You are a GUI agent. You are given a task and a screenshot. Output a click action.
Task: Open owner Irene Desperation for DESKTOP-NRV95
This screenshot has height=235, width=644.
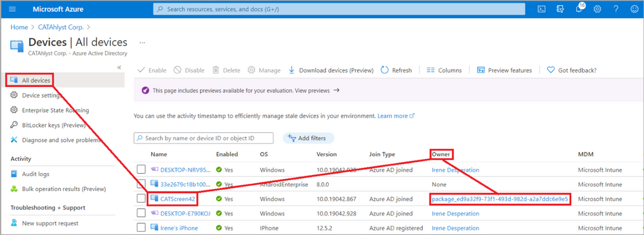pos(456,170)
